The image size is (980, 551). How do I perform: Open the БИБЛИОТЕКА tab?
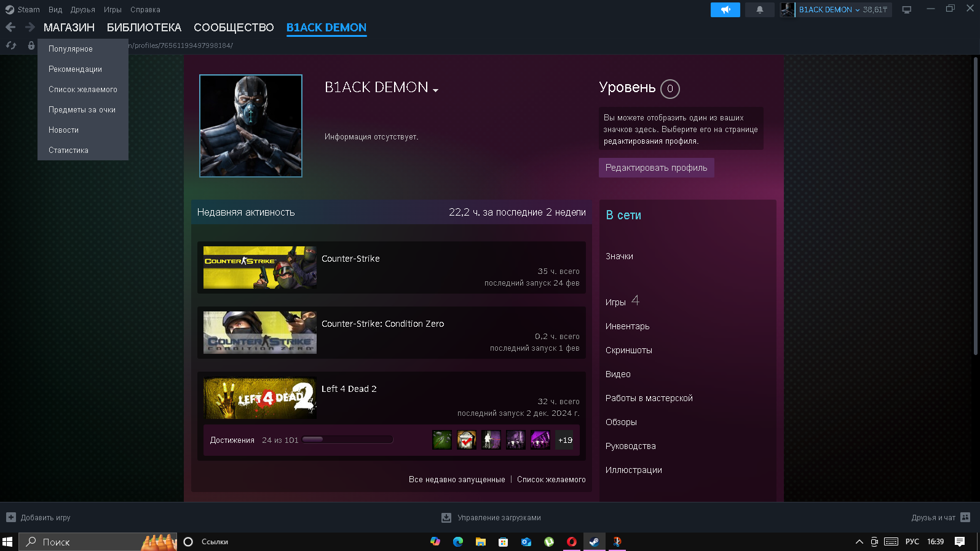click(x=144, y=28)
